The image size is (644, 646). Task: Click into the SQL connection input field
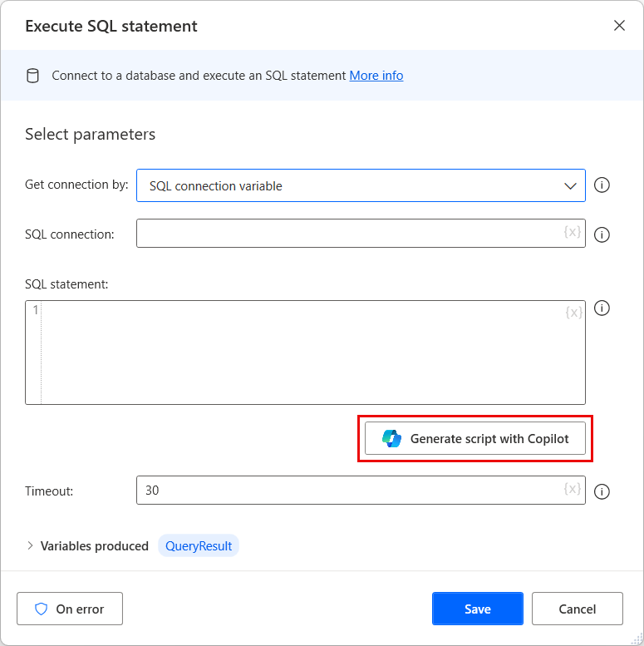pos(349,234)
